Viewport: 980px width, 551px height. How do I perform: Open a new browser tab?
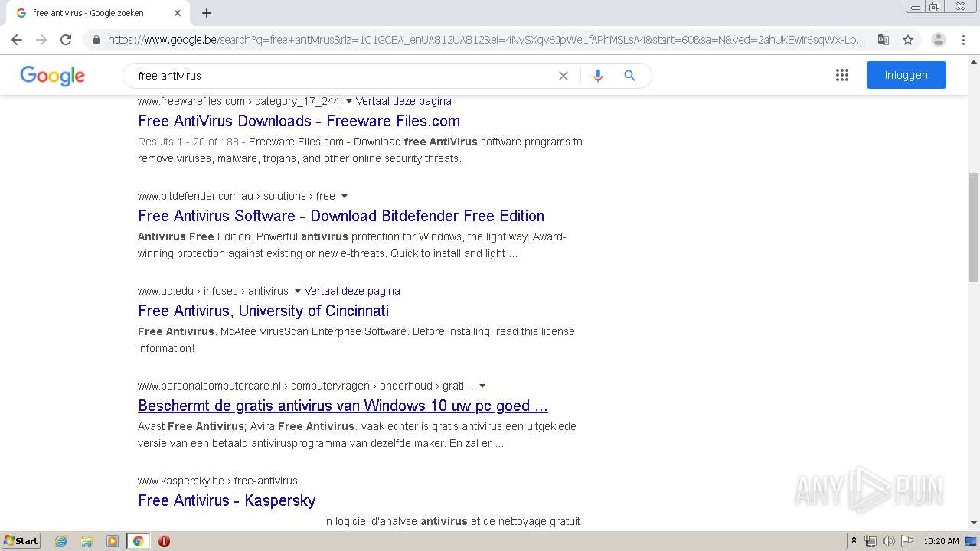click(x=207, y=13)
